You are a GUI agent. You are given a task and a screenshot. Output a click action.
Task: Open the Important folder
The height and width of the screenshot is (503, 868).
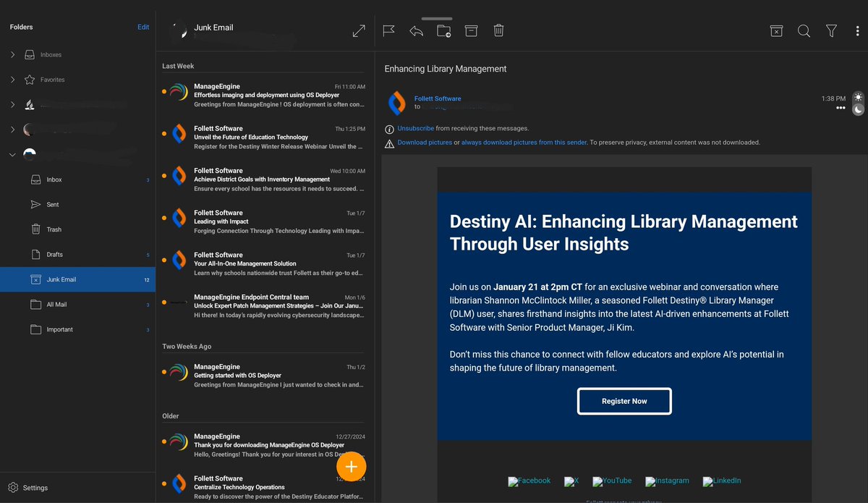click(x=77, y=329)
